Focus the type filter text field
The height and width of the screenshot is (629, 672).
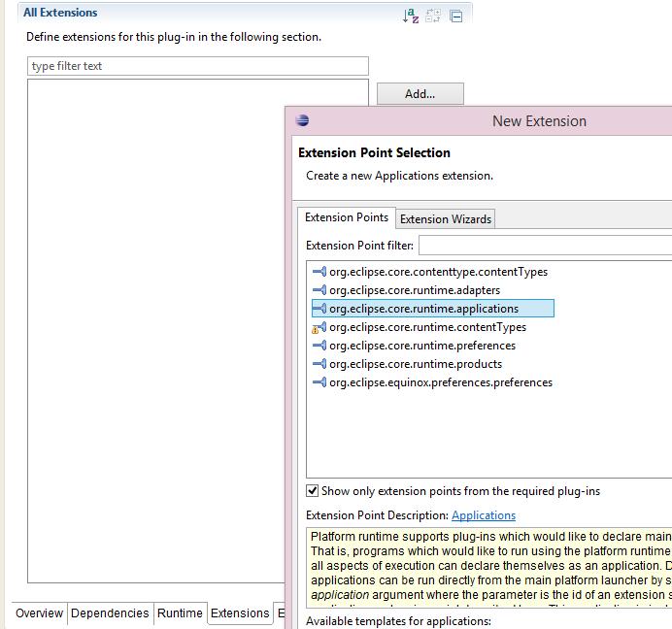pos(198,66)
